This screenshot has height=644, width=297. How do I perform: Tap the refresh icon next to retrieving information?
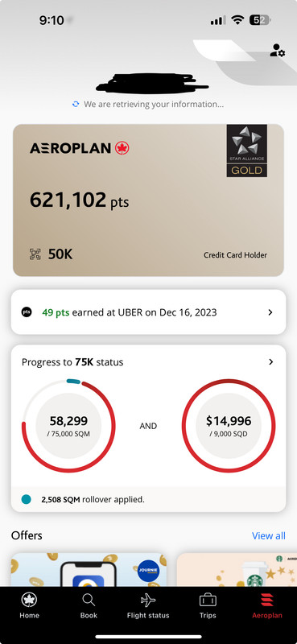point(75,105)
